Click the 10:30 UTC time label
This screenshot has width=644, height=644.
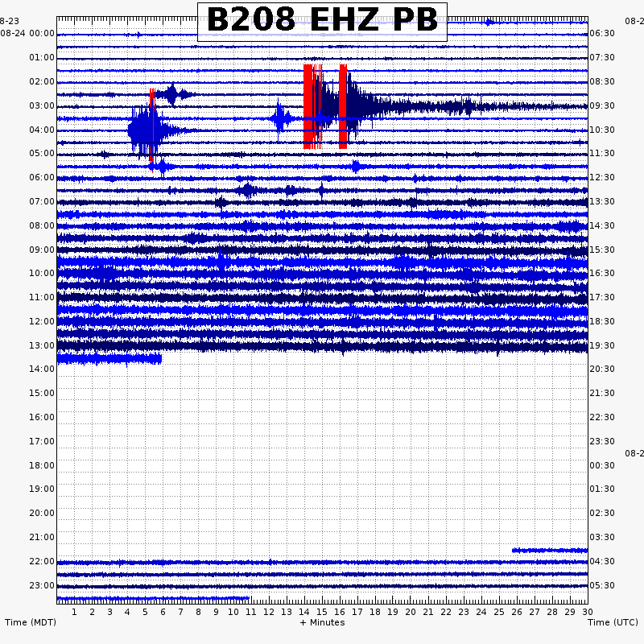click(x=602, y=130)
